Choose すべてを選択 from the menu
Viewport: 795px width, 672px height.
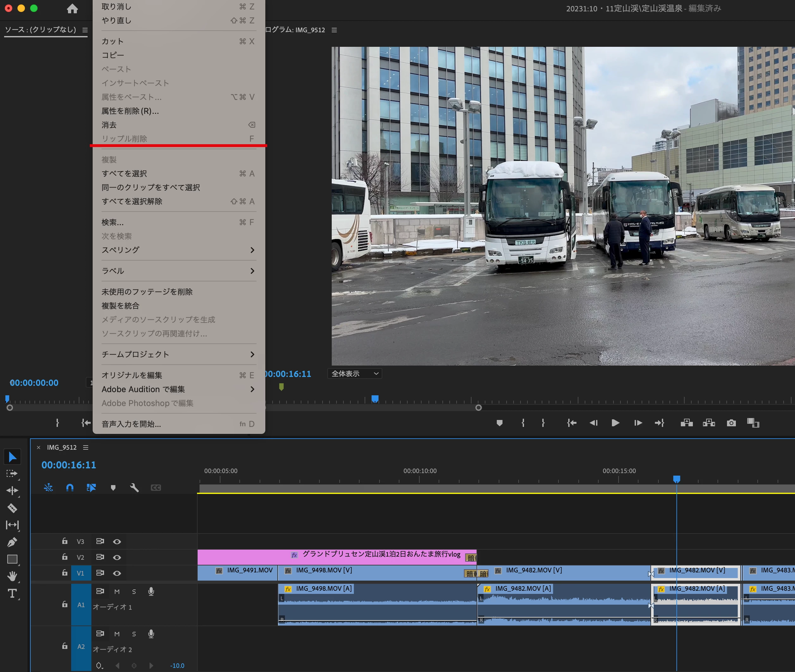coord(124,174)
